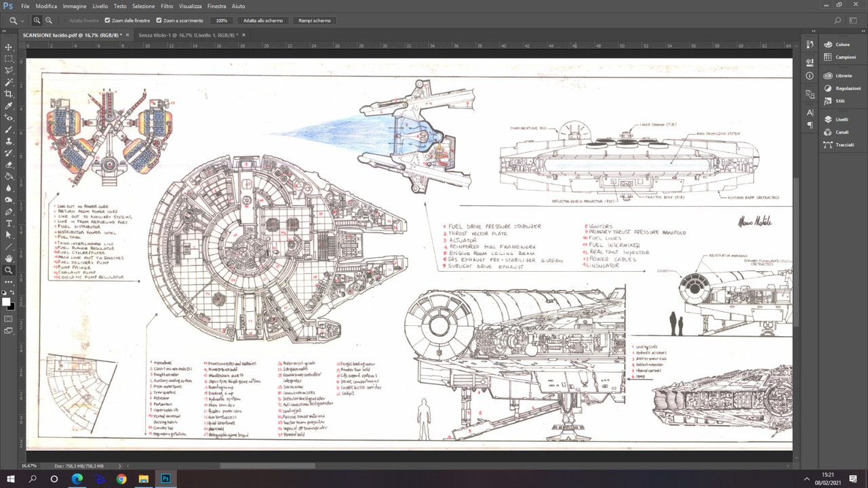Open the Finestra menu
This screenshot has height=488, width=868.
click(x=217, y=6)
